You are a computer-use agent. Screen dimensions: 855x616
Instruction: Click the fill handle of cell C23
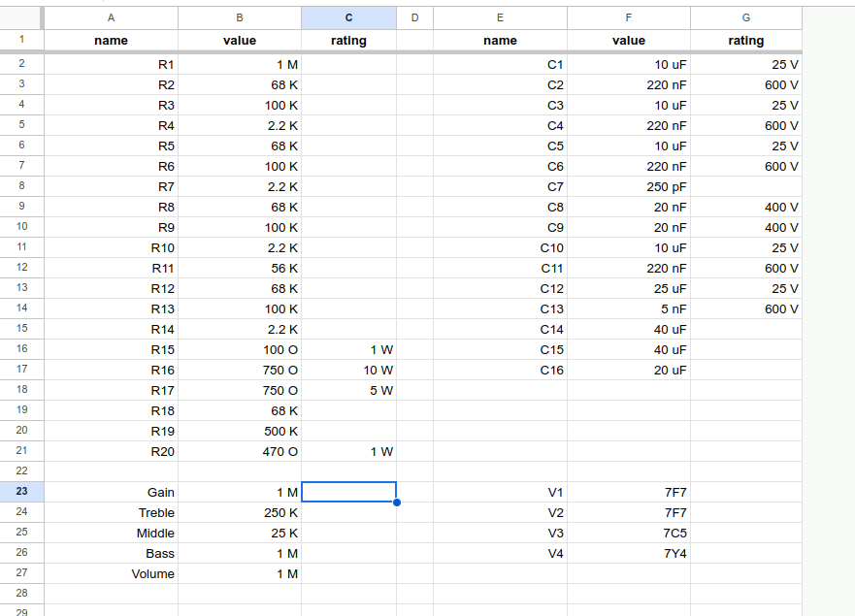[x=397, y=503]
